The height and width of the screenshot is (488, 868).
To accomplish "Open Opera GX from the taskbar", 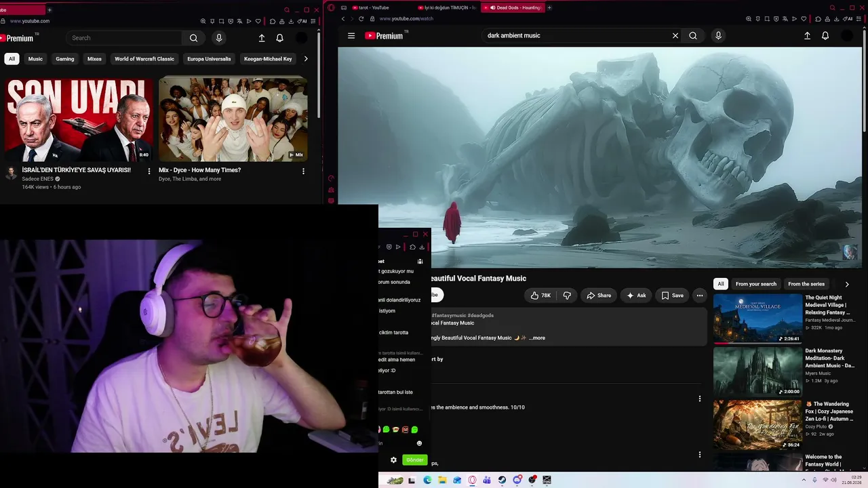I will point(472,480).
